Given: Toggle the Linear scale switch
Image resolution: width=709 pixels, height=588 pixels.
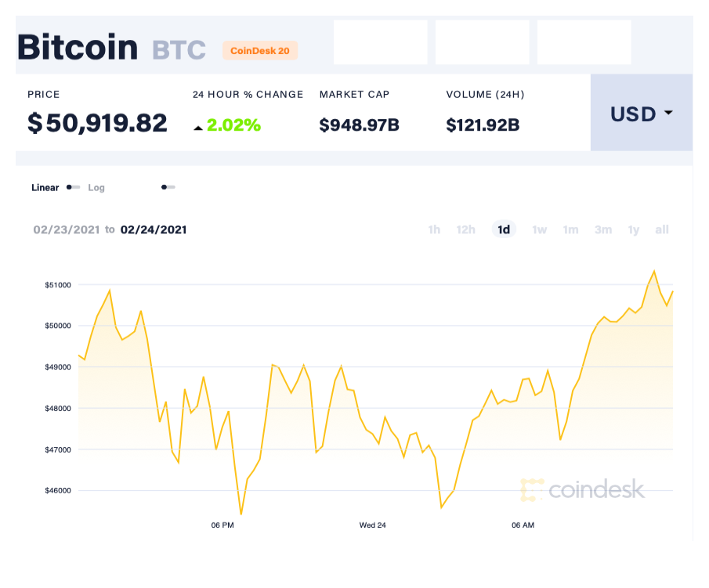Looking at the screenshot, I should coord(72,188).
